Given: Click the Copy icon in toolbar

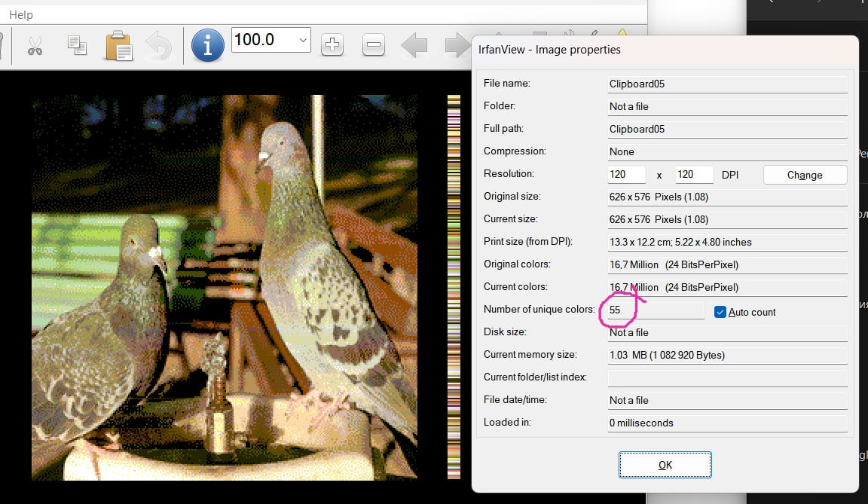Looking at the screenshot, I should [x=76, y=45].
